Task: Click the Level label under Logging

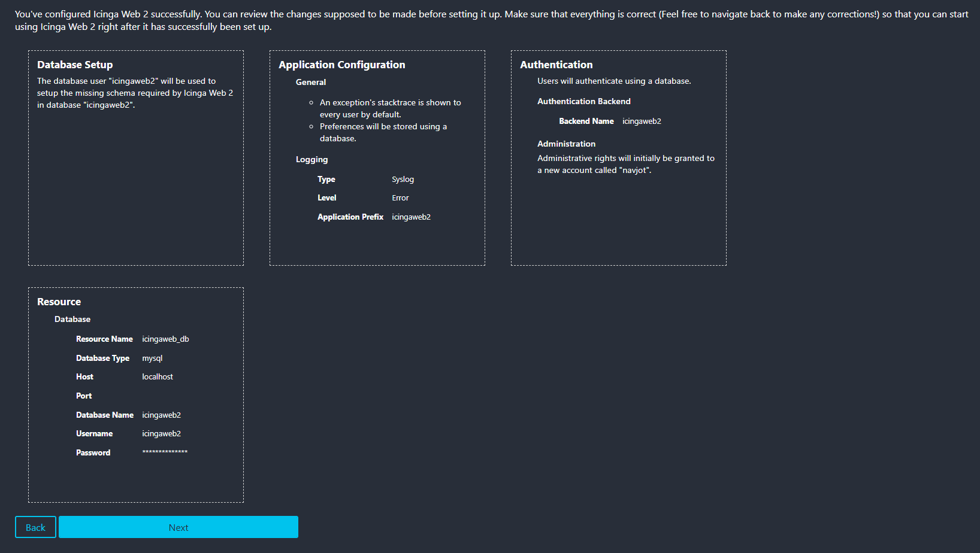Action: point(327,197)
